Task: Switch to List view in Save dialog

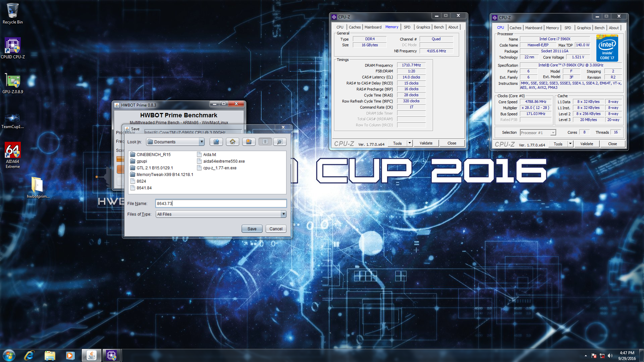Action: [265, 142]
